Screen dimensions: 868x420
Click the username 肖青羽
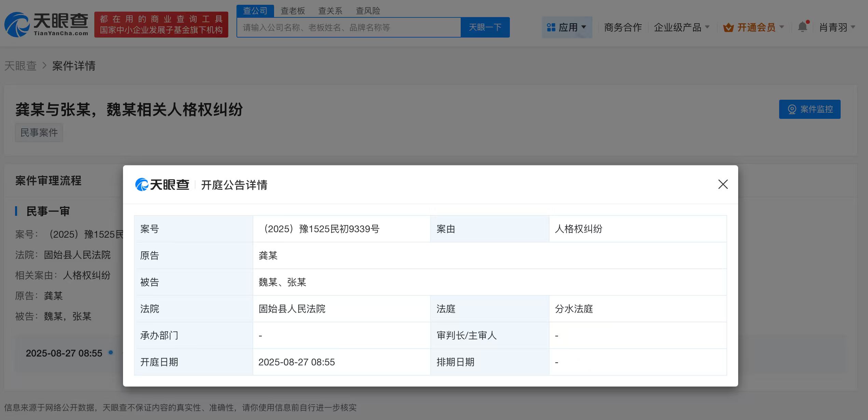(x=834, y=27)
